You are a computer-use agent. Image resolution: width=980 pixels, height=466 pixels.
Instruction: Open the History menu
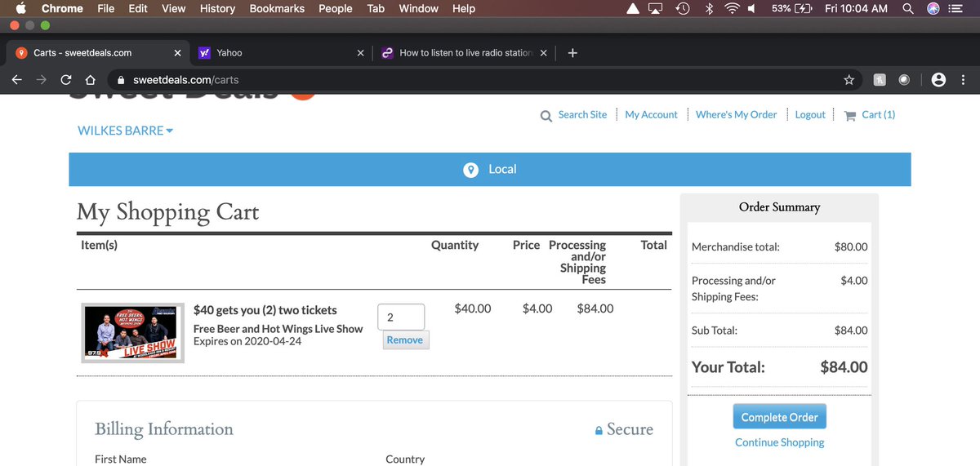coord(217,8)
